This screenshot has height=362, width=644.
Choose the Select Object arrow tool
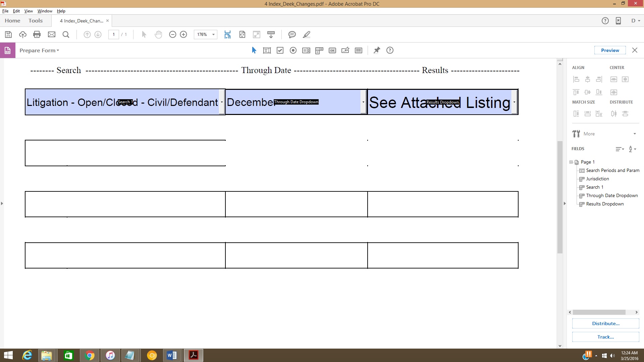[x=254, y=50]
